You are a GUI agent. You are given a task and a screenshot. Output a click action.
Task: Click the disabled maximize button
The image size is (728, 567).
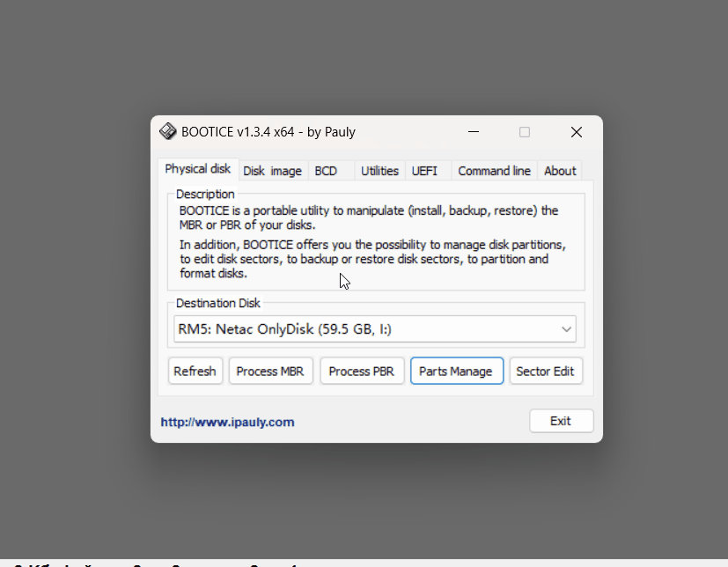[x=525, y=132]
